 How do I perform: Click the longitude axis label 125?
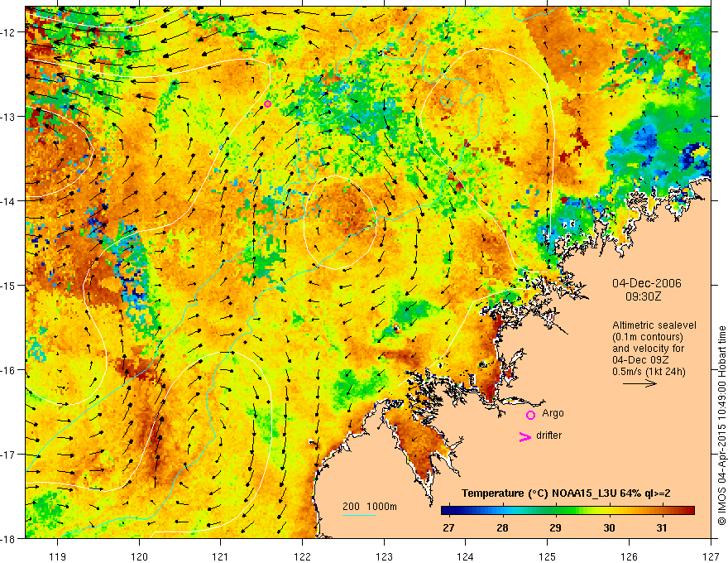(548, 556)
